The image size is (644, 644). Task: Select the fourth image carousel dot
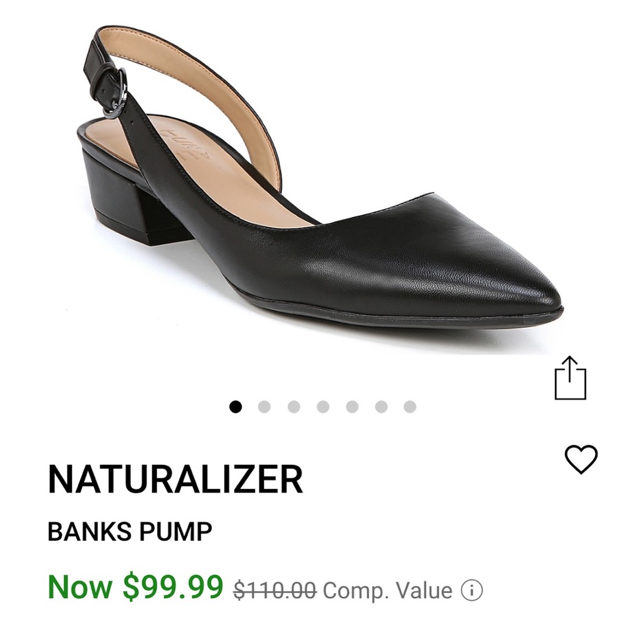pos(322,406)
